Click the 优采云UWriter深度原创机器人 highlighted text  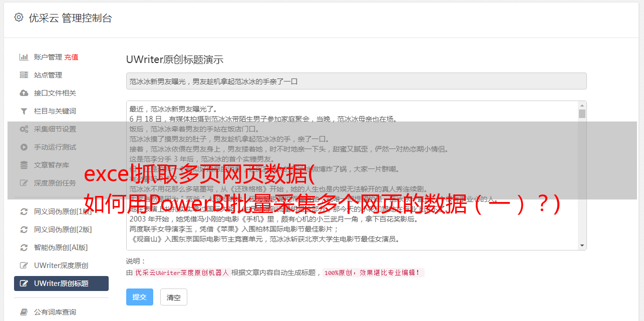(x=182, y=273)
